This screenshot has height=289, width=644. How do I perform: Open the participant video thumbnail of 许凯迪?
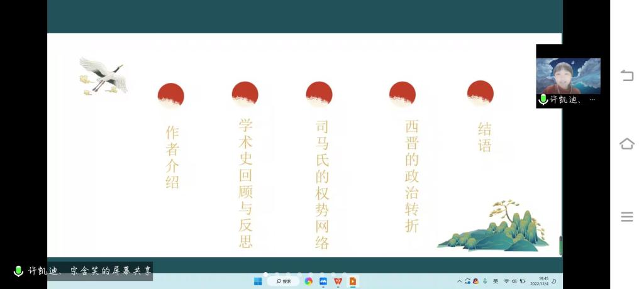click(x=568, y=76)
